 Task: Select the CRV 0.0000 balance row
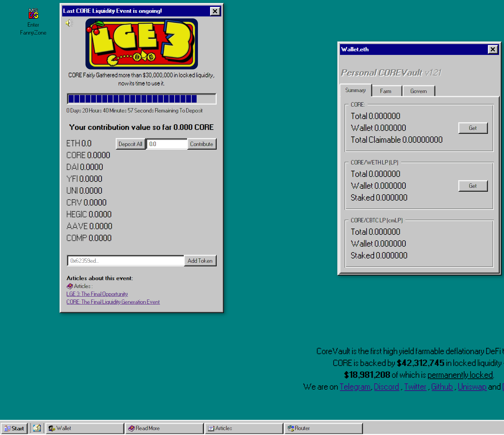(x=86, y=203)
